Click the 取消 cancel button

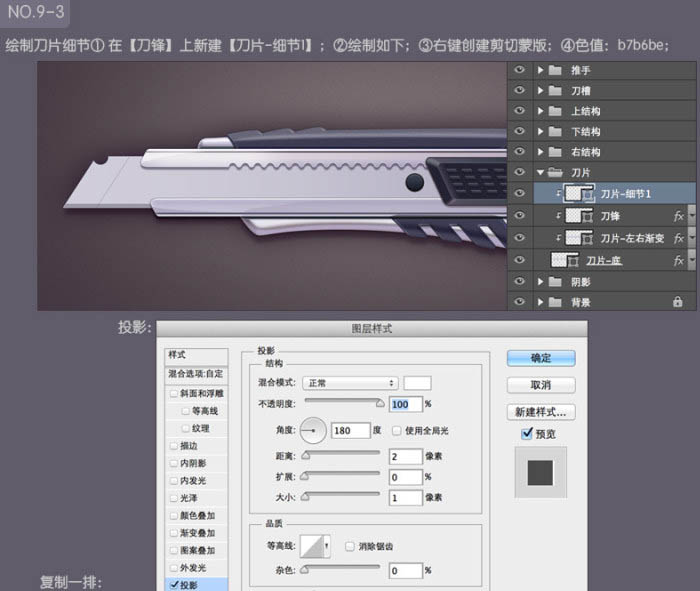pyautogui.click(x=541, y=385)
